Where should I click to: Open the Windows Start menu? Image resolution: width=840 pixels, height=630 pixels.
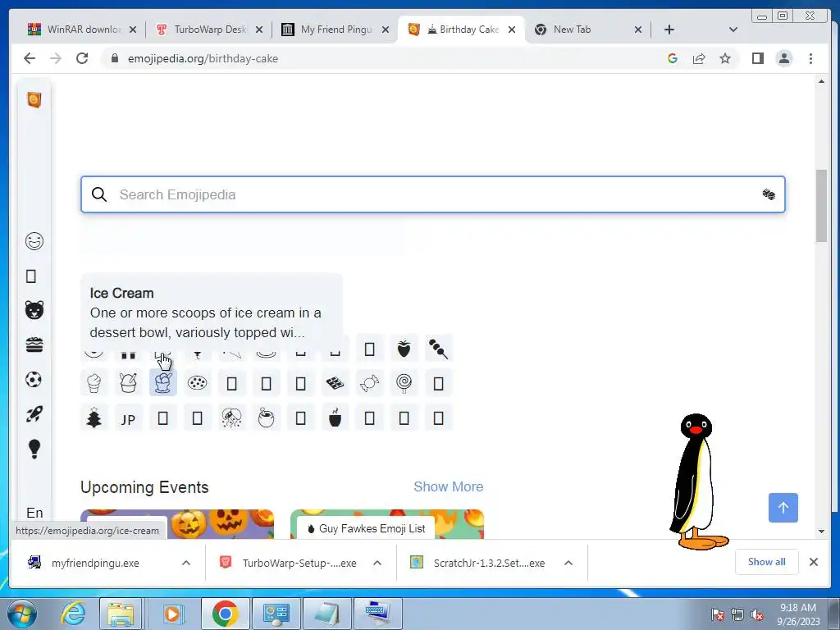[x=22, y=614]
